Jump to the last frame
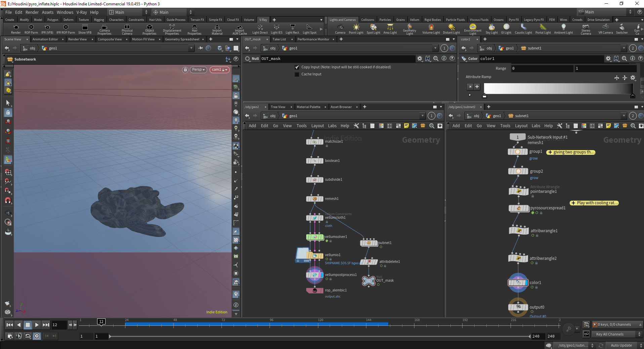 pos(46,325)
